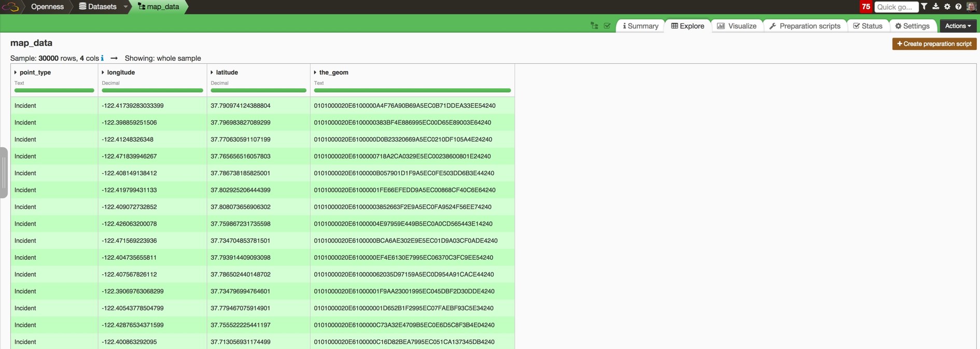Click the Decimal type label under longitude
The image size is (980, 349).
[111, 83]
